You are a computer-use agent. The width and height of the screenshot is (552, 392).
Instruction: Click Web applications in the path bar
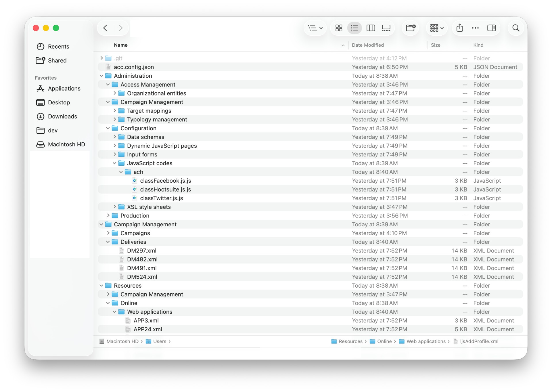tap(426, 341)
